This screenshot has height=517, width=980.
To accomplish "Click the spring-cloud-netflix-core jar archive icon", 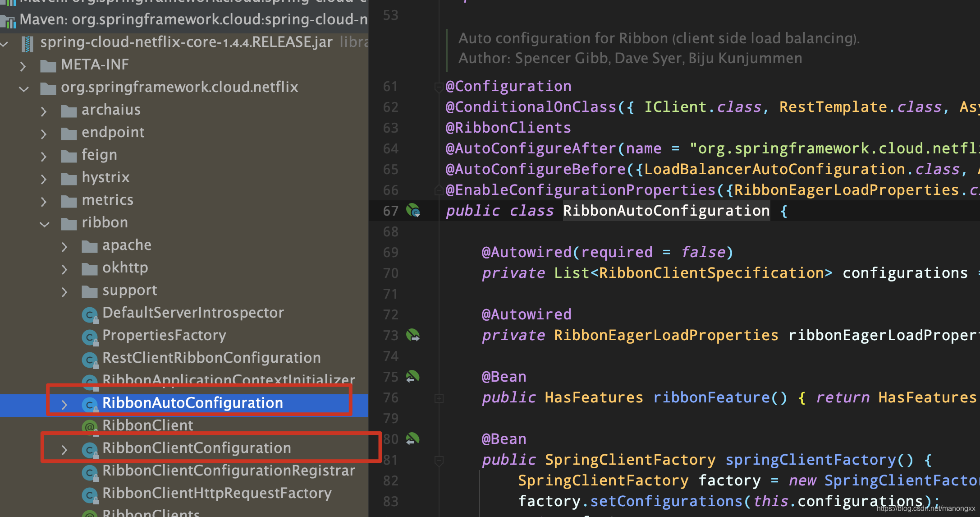I will pos(28,43).
